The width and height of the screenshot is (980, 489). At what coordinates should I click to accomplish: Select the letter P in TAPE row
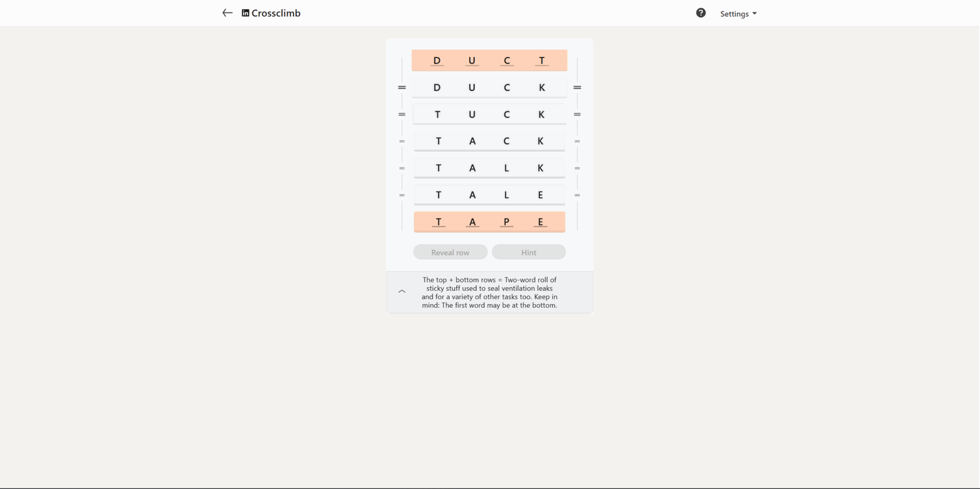click(507, 222)
